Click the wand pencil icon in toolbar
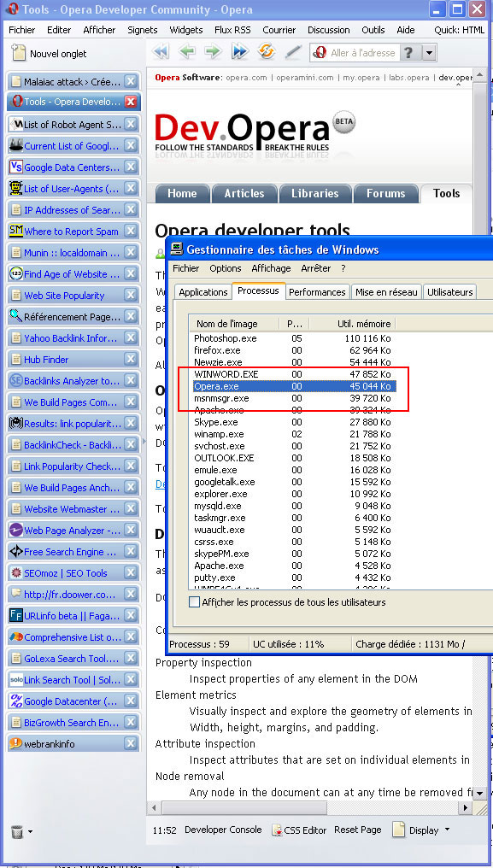493x868 pixels. (x=292, y=53)
